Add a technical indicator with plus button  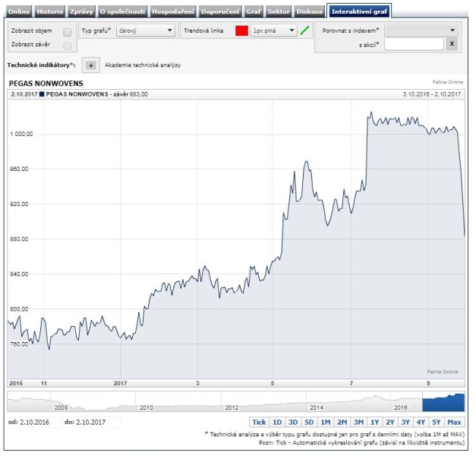coord(91,65)
